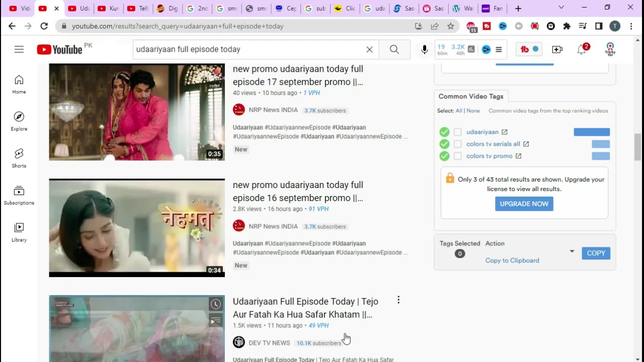Select None tags link
Viewport: 644px width, 362px height.
tap(473, 111)
